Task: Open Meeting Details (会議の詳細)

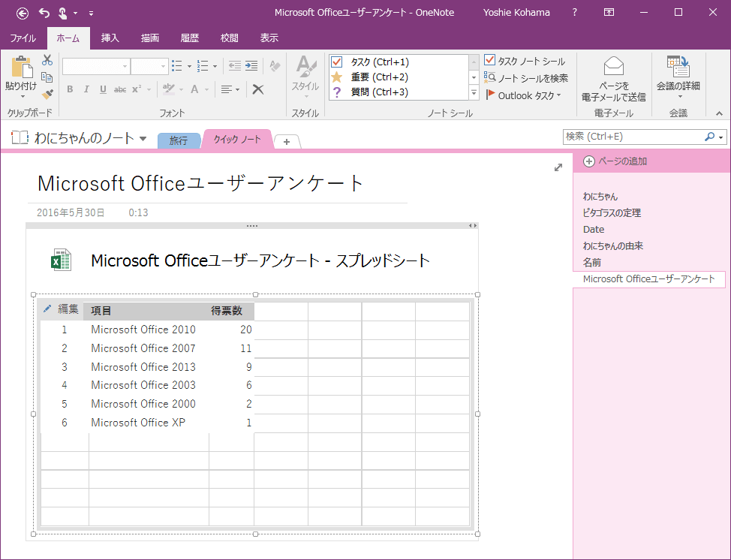Action: coord(678,77)
